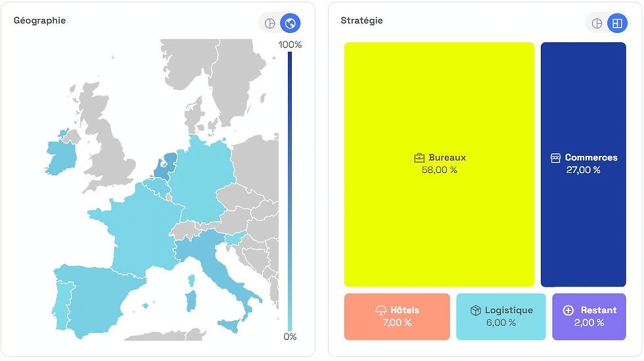This screenshot has width=644, height=361.
Task: Switch Stratégie panel to pie chart view
Action: point(597,24)
